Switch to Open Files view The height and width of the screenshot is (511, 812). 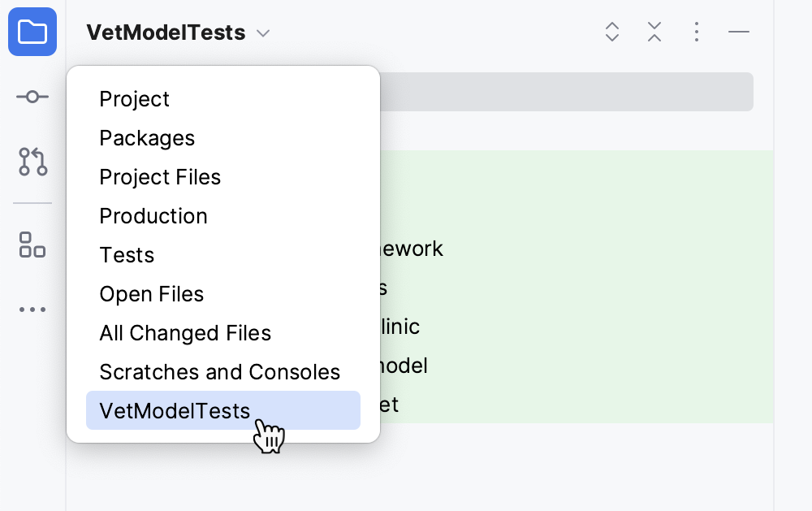pyautogui.click(x=151, y=293)
